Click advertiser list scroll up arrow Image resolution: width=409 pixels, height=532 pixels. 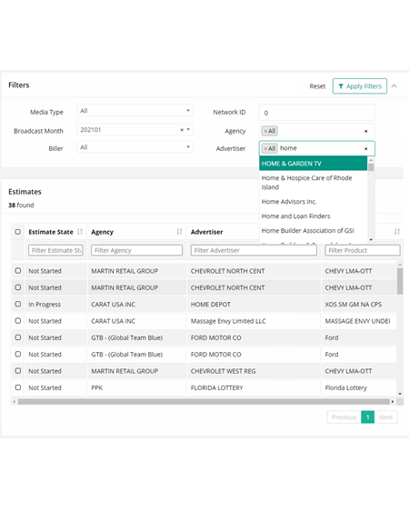371,159
